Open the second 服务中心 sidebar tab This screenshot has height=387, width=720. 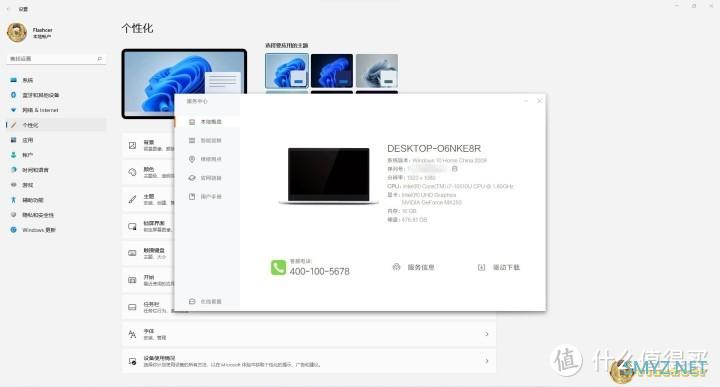[208, 140]
